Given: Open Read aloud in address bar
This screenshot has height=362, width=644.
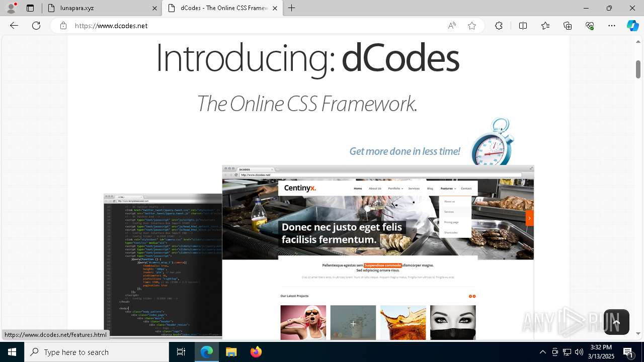Looking at the screenshot, I should pos(452,26).
